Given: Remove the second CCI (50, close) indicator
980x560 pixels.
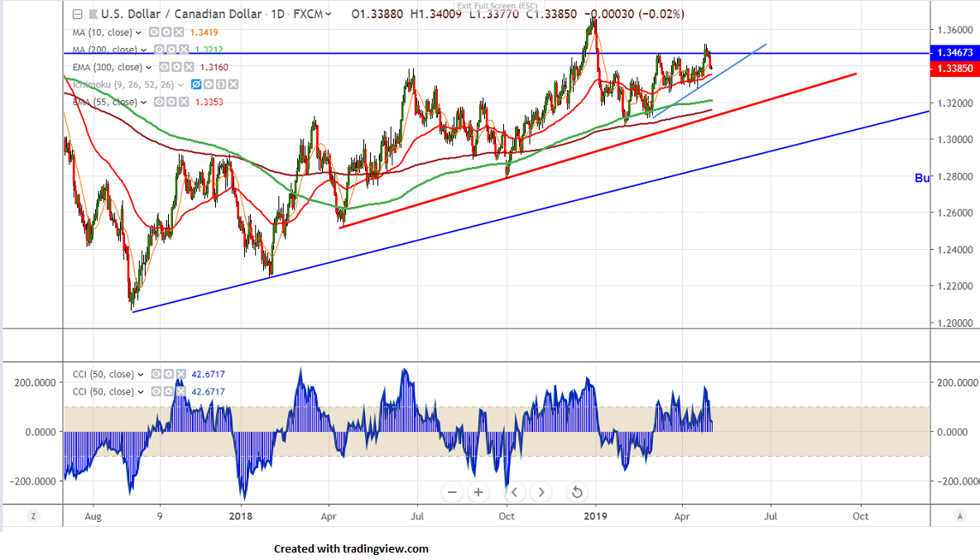Looking at the screenshot, I should pyautogui.click(x=180, y=391).
